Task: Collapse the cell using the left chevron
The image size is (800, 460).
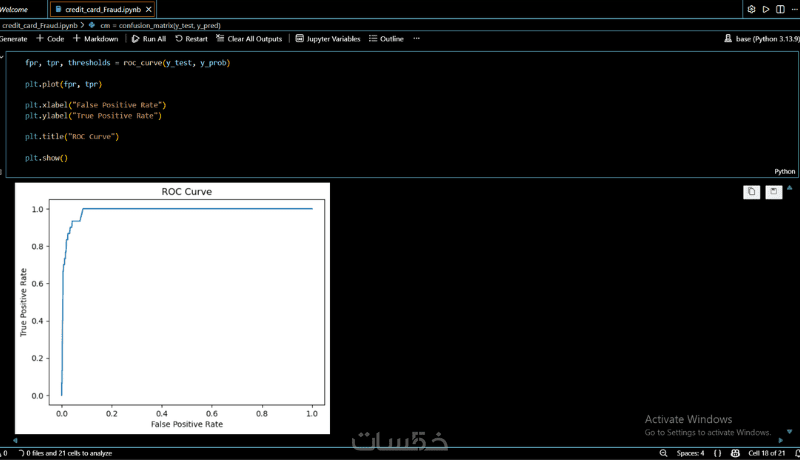Action: click(x=2, y=57)
